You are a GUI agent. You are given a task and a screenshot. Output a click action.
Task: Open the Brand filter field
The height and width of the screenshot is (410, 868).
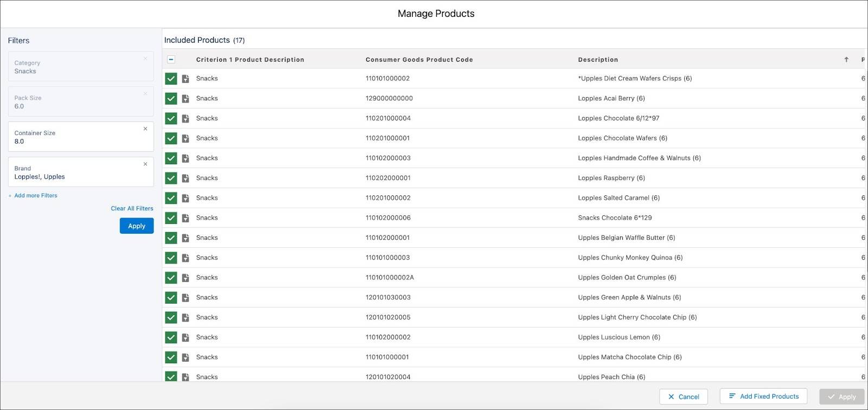[81, 172]
